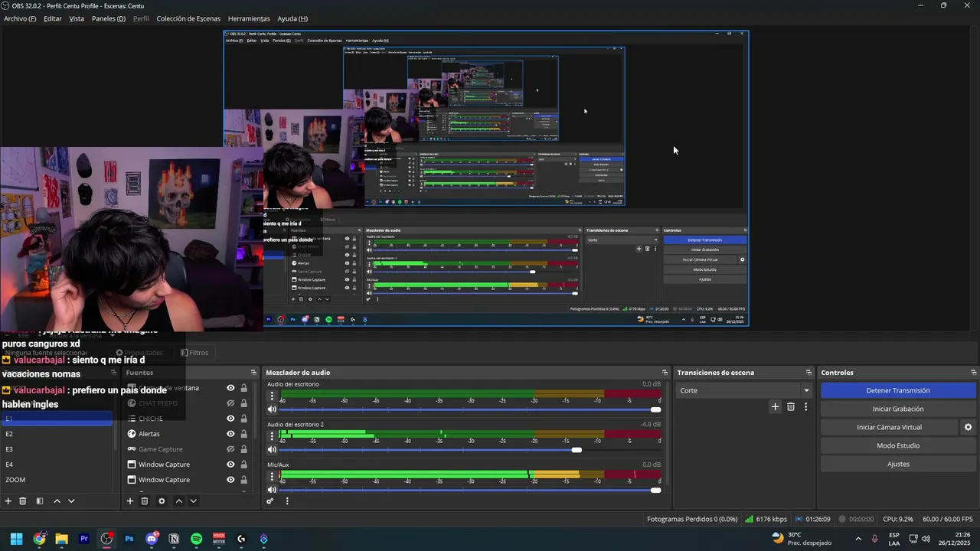Hide the Captura de ventana source
Screen dimensions: 980x551
click(230, 388)
